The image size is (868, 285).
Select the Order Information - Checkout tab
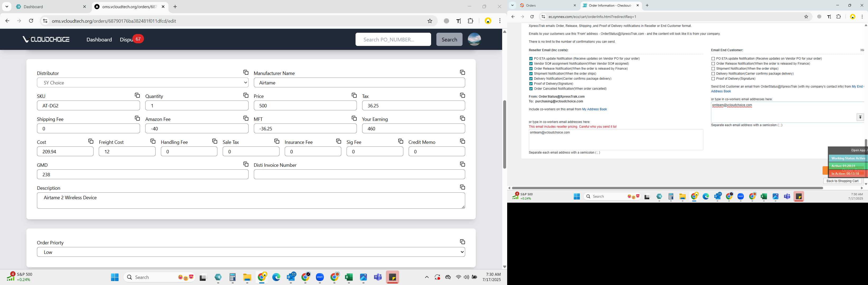[x=610, y=5]
